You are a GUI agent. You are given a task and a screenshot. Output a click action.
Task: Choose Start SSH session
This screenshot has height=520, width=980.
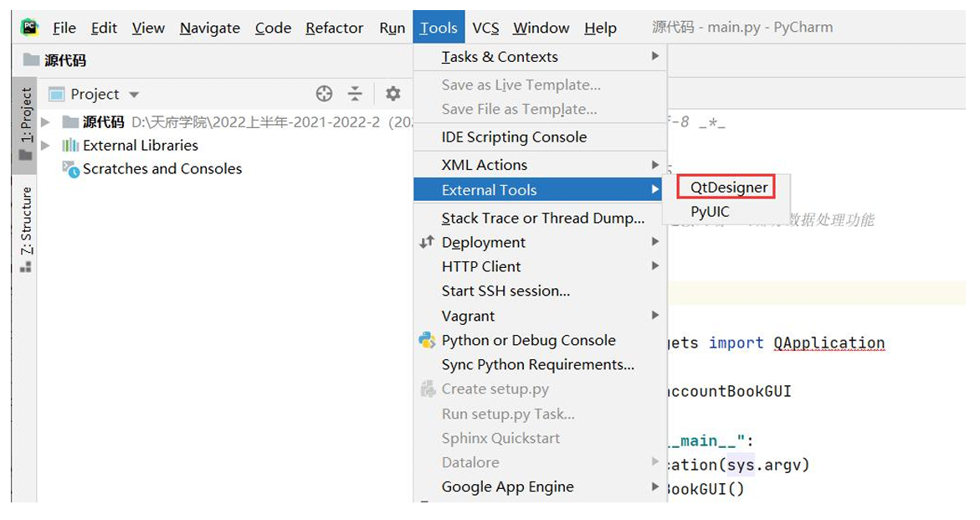point(541,291)
